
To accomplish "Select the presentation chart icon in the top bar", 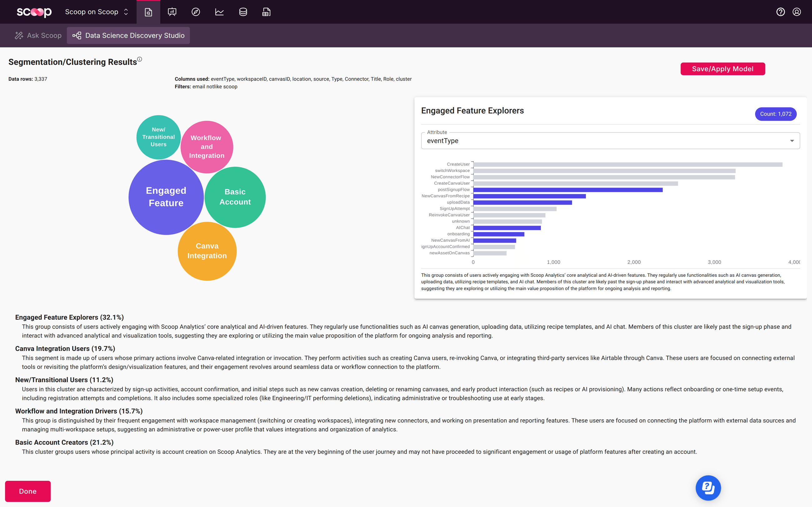I will (172, 12).
